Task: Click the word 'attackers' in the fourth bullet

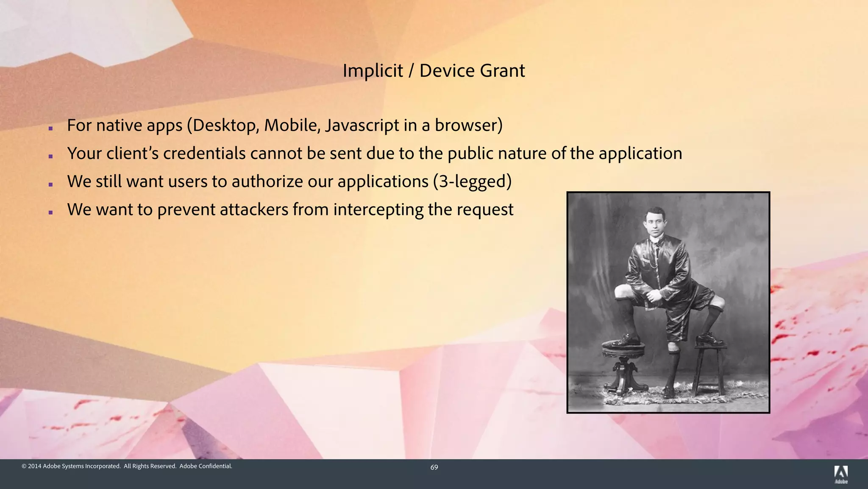Action: (254, 210)
